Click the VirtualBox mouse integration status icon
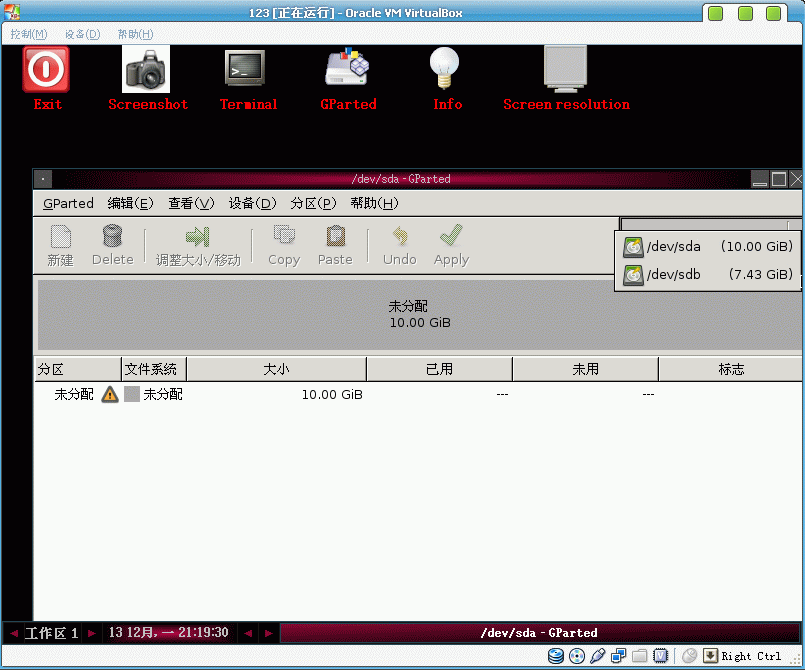This screenshot has height=670, width=805. pyautogui.click(x=689, y=656)
